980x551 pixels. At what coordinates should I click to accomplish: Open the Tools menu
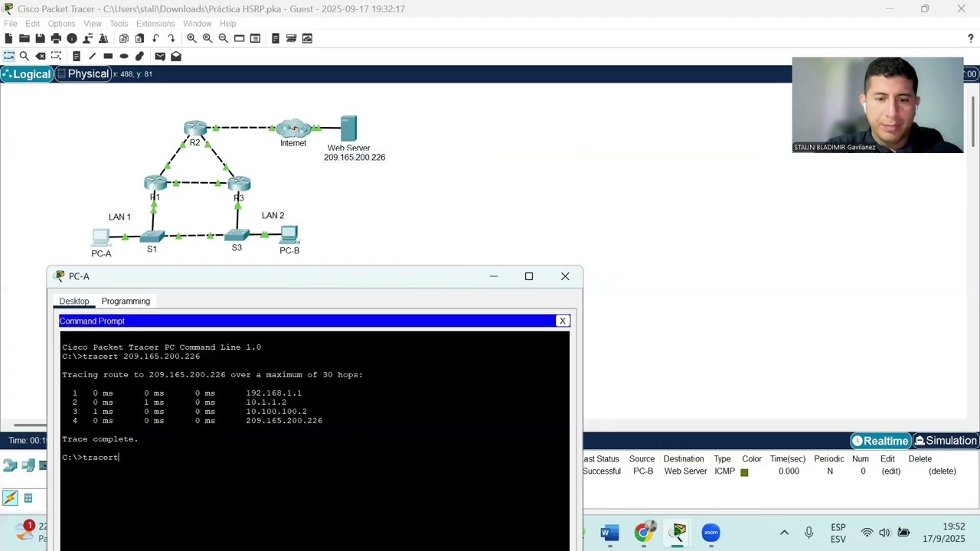click(119, 24)
